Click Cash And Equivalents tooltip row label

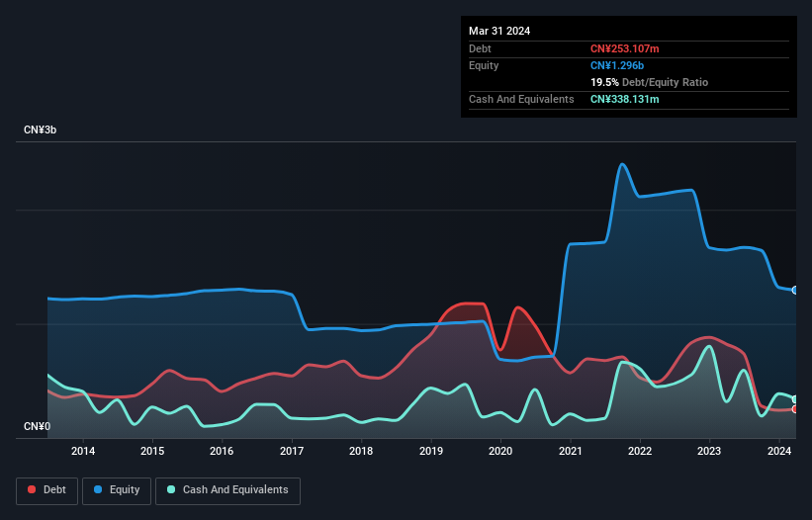pos(521,99)
